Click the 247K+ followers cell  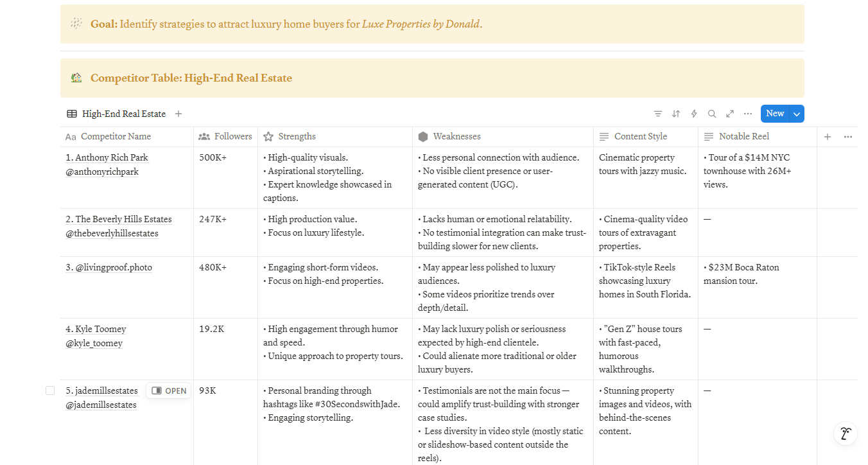point(225,232)
